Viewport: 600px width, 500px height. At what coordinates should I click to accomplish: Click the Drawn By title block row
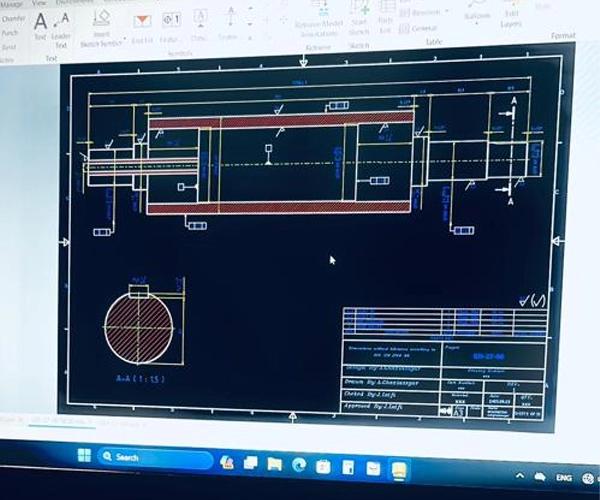391,383
